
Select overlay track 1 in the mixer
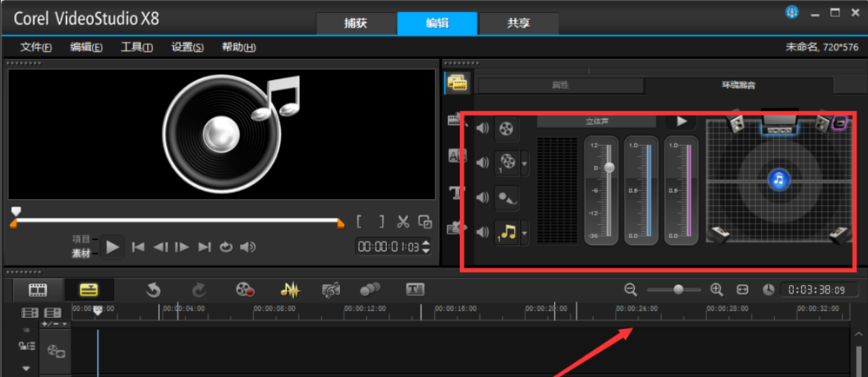coord(506,162)
